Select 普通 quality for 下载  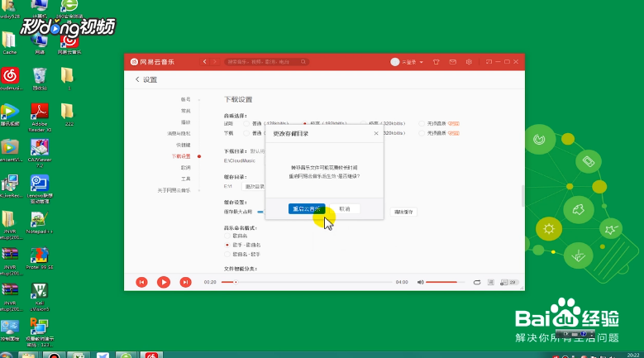tap(246, 133)
